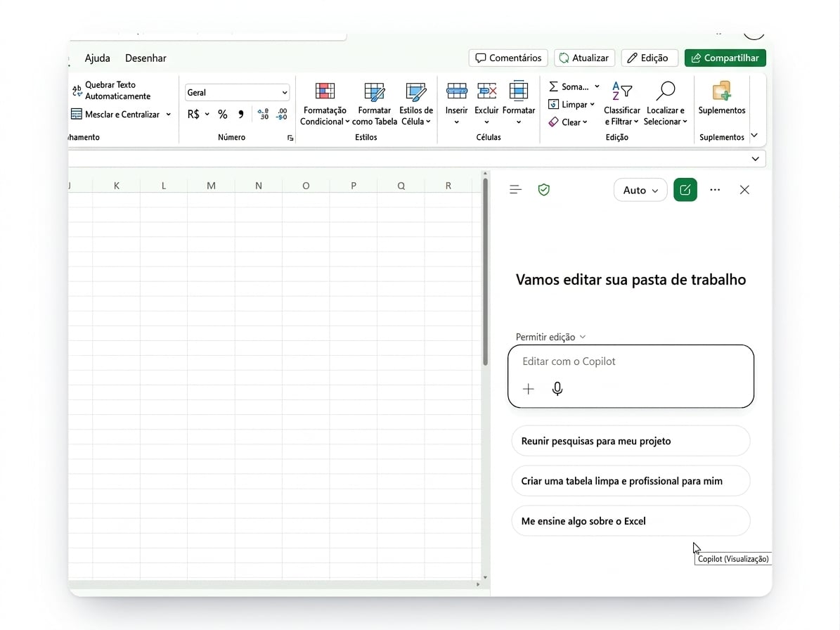This screenshot has height=630, width=840.
Task: Select column R header
Action: point(448,186)
